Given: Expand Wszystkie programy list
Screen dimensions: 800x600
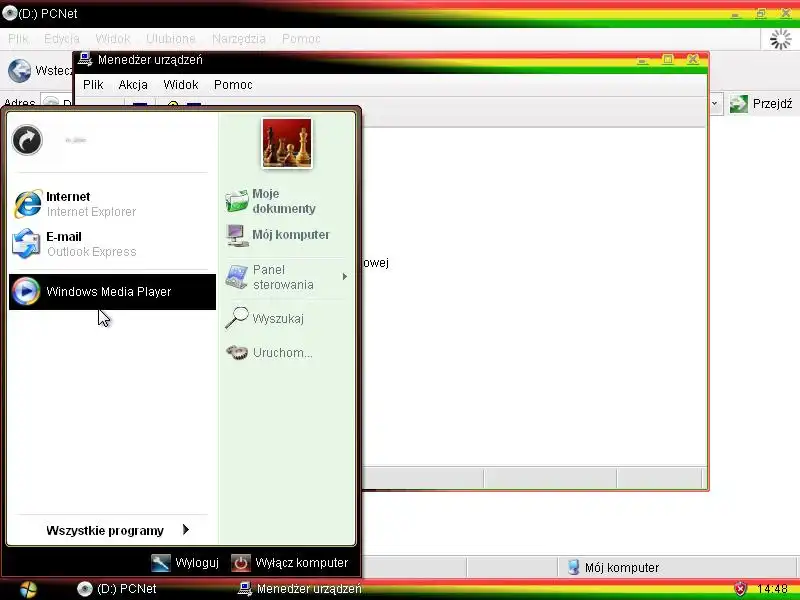Looking at the screenshot, I should tap(117, 531).
